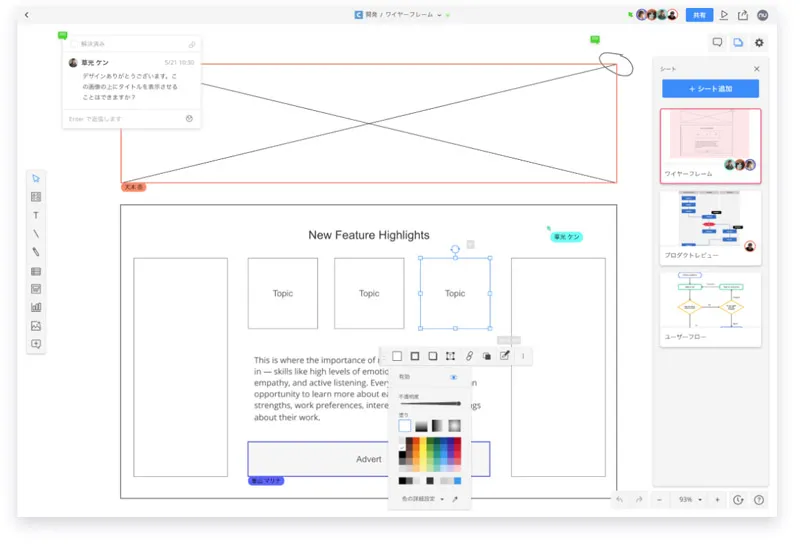Select the Text tool in left toolbar

coord(36,215)
